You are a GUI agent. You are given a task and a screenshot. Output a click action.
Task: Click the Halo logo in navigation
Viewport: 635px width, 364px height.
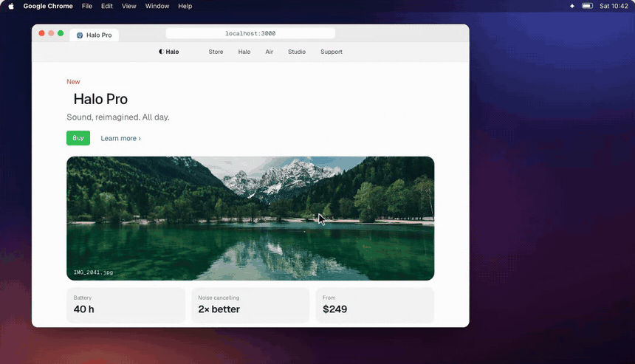pos(169,52)
